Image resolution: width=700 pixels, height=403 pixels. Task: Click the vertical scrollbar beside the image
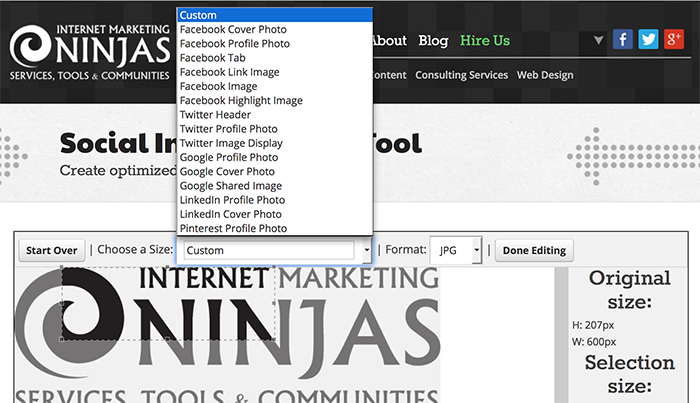tap(561, 335)
